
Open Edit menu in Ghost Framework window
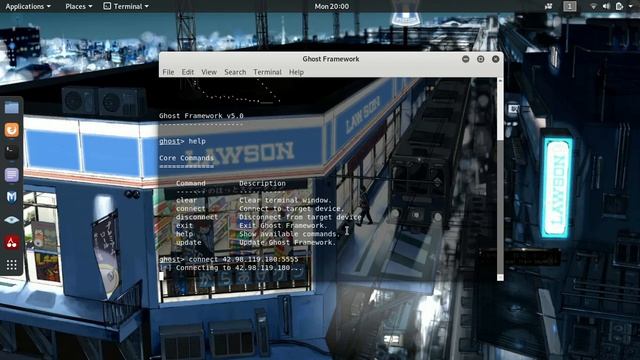pyautogui.click(x=188, y=72)
